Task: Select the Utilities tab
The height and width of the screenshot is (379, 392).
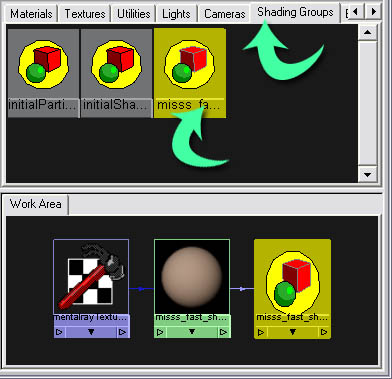Action: pos(133,14)
